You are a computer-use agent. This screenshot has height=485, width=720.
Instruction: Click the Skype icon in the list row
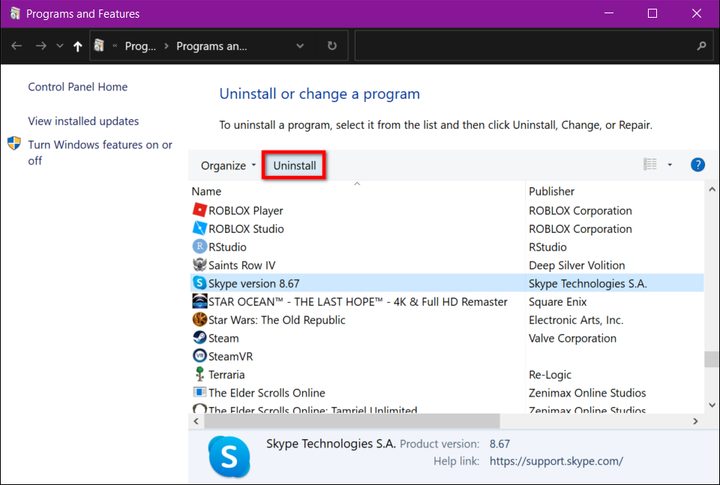pos(199,283)
